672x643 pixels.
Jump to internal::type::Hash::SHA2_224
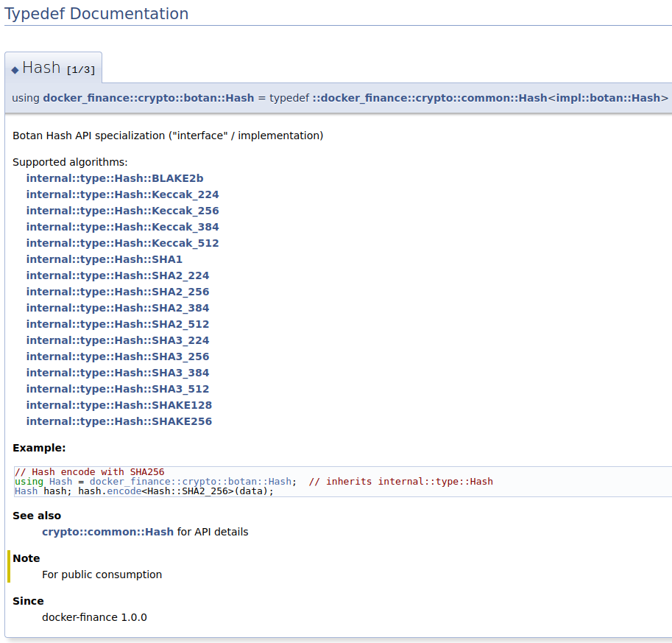click(x=118, y=275)
